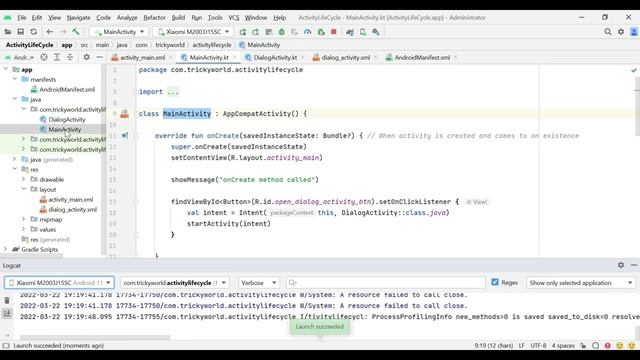
Task: Open Logcat settings gear icon
Action: [621, 265]
